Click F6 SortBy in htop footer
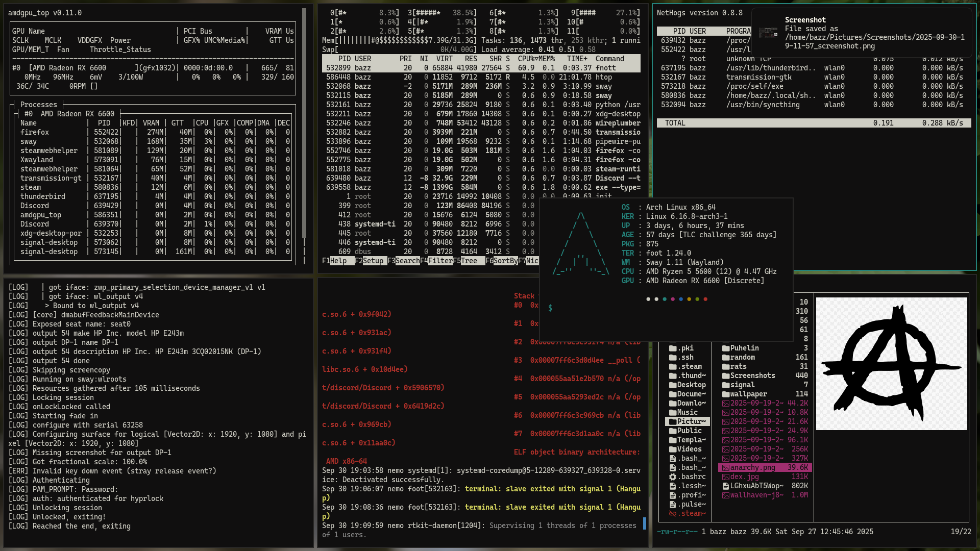Image resolution: width=980 pixels, height=551 pixels. [505, 261]
